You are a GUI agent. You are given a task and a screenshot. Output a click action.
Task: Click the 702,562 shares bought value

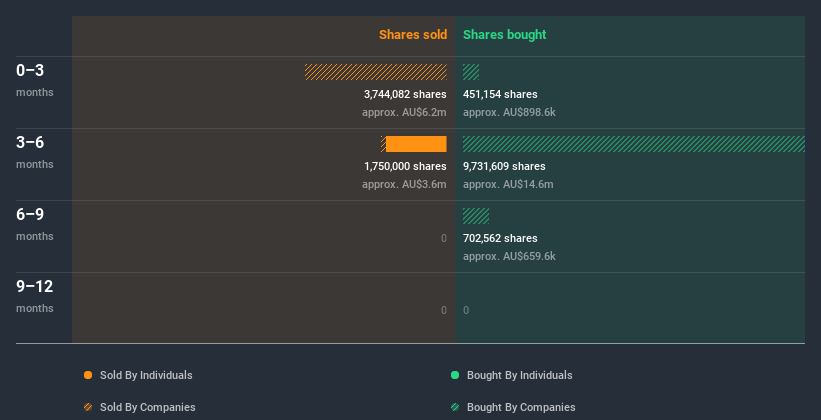[x=500, y=238]
